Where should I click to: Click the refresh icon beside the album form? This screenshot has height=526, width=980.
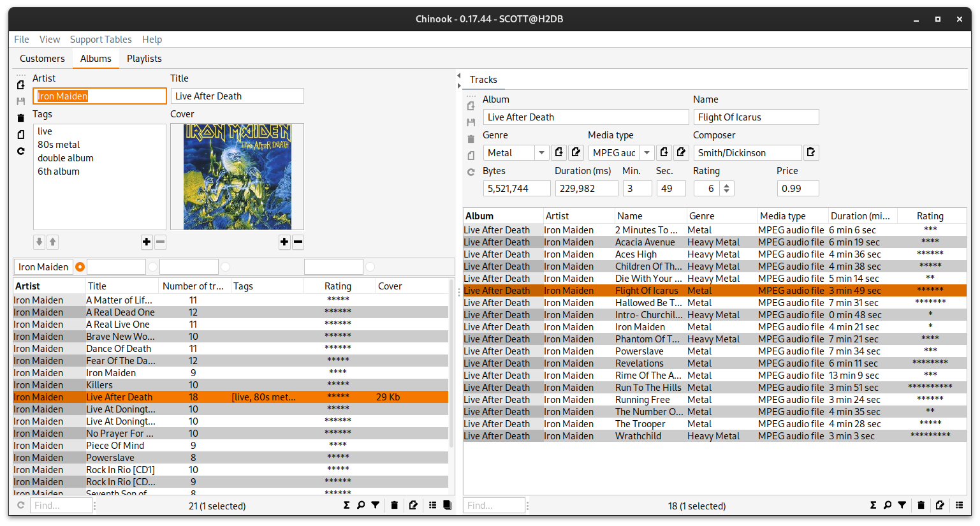point(20,151)
